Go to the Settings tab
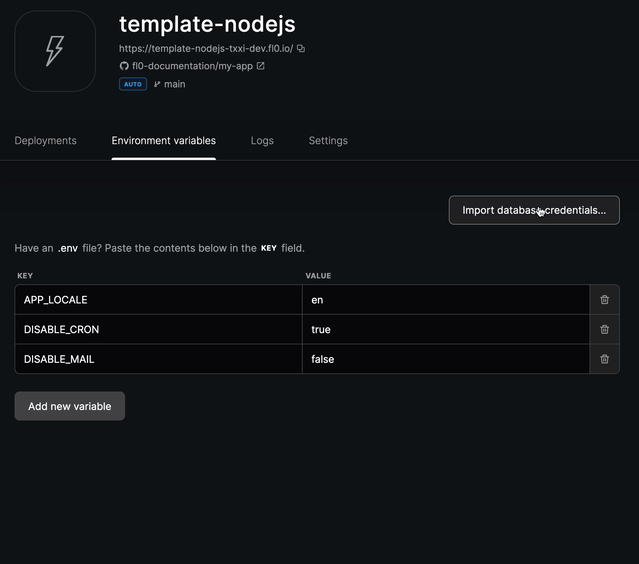The height and width of the screenshot is (564, 639). tap(328, 141)
